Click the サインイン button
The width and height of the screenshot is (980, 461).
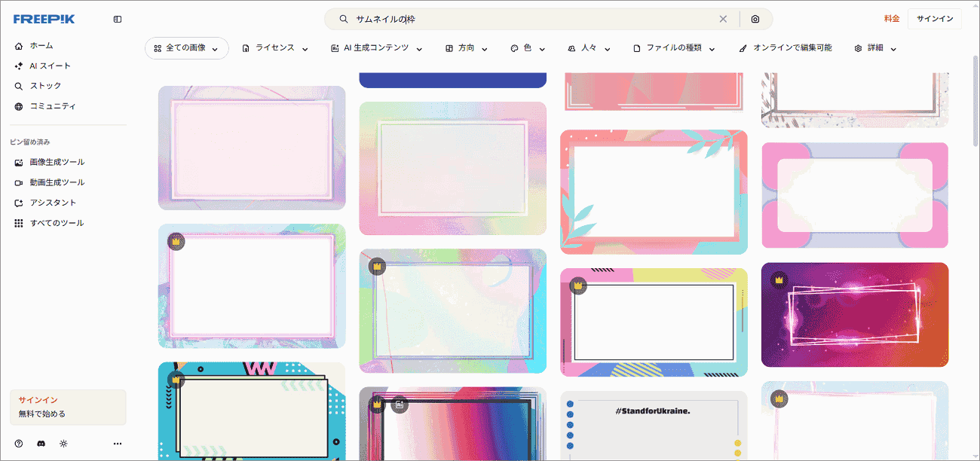pyautogui.click(x=934, y=18)
